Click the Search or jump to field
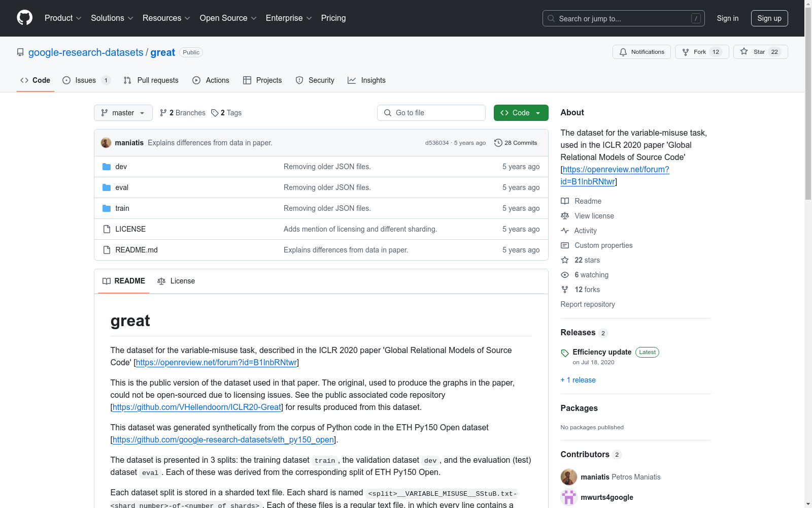Screen dimensions: 812x508 pos(624,18)
